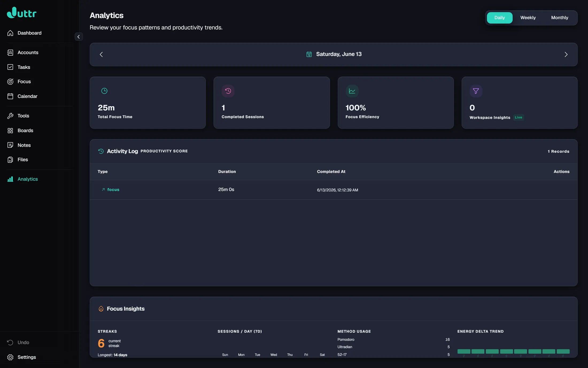Screen dimensions: 588x368
Task: Click the Calendar sidebar icon
Action: tap(10, 96)
